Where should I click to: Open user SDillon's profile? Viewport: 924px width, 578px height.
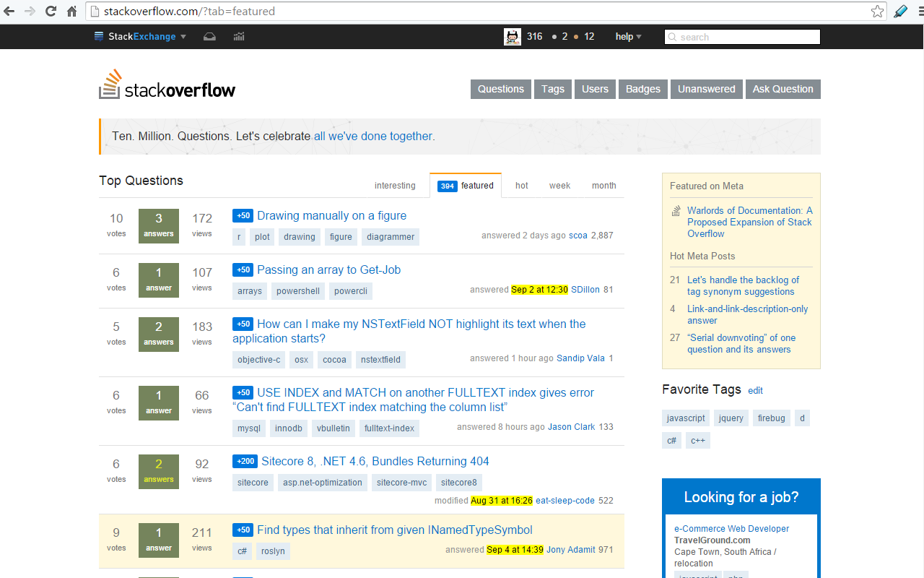[585, 290]
